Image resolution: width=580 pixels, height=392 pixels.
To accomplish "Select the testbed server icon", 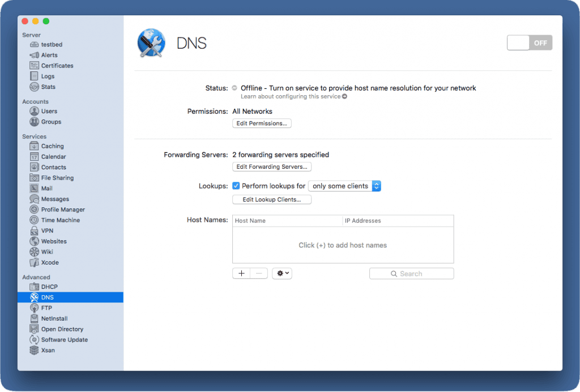I will click(x=35, y=44).
